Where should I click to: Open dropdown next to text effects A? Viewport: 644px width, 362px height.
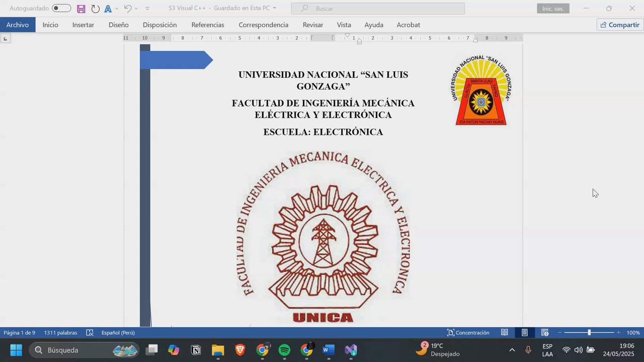coord(117,9)
